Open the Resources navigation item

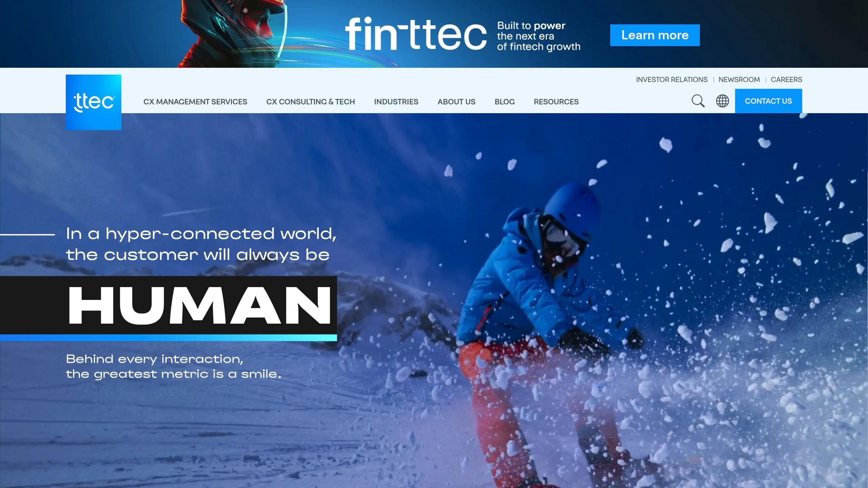click(x=556, y=102)
